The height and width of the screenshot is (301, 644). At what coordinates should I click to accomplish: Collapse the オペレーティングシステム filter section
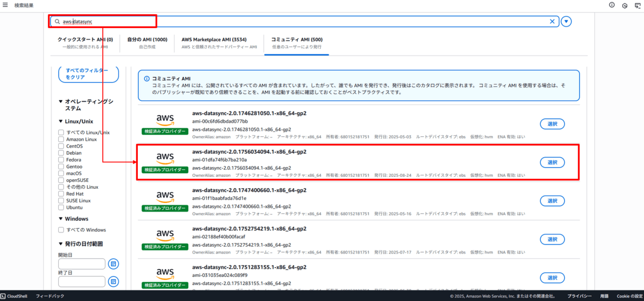(x=61, y=102)
